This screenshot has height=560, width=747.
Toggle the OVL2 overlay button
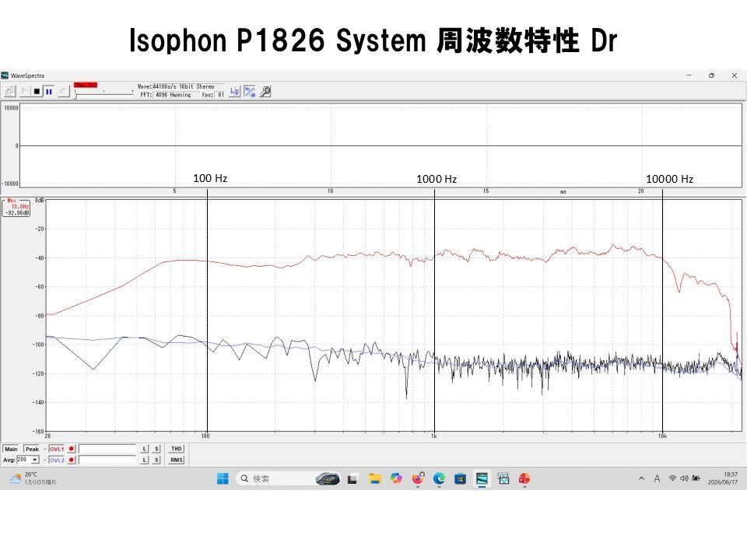coord(57,460)
